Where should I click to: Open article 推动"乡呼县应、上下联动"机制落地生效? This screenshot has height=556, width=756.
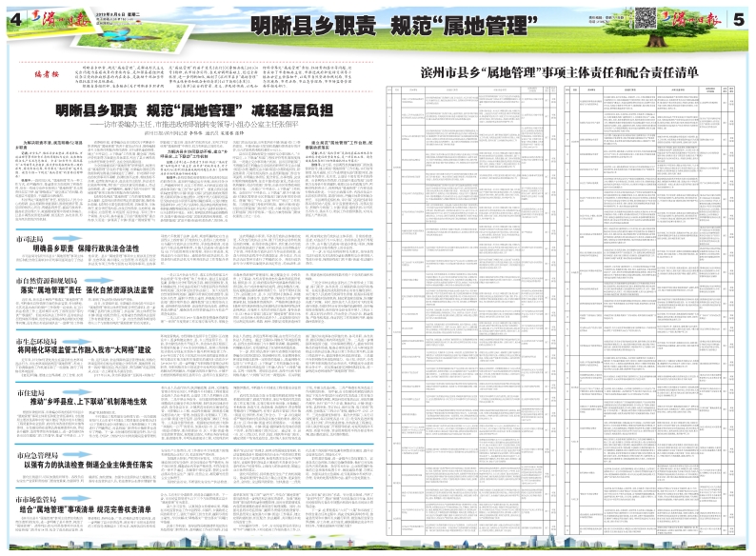coord(89,402)
